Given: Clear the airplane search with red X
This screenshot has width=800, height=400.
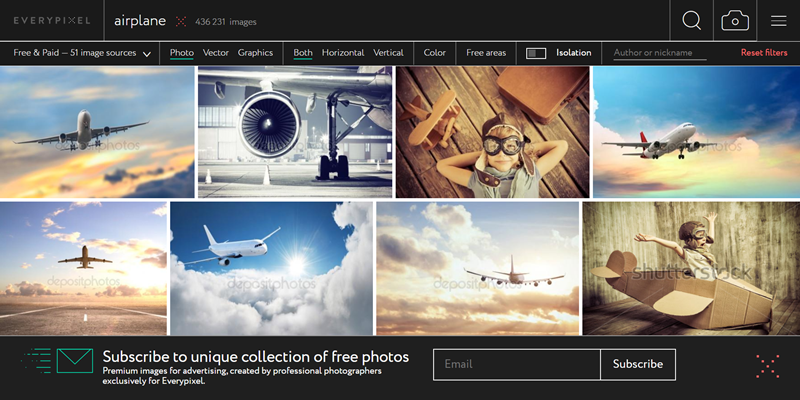Looking at the screenshot, I should [181, 21].
